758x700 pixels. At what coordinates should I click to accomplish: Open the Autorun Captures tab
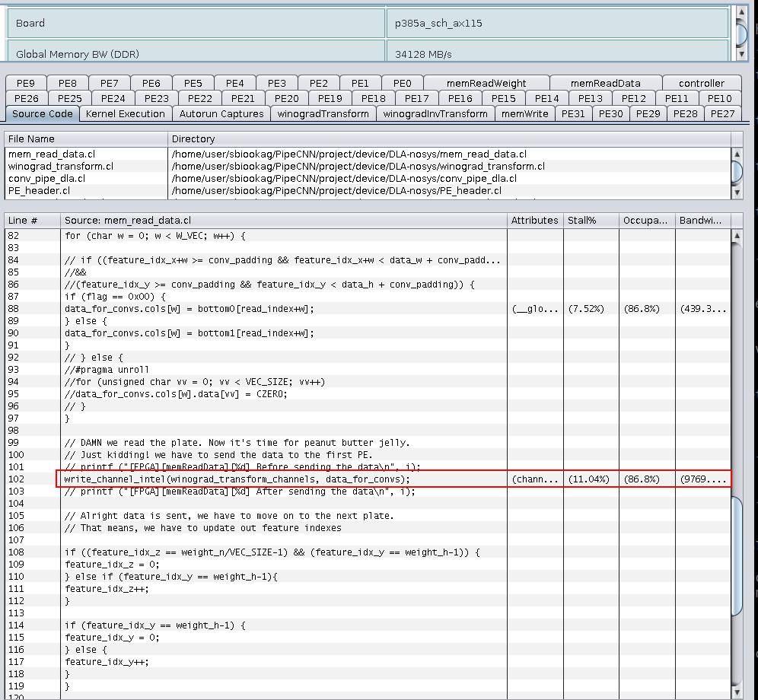click(221, 113)
